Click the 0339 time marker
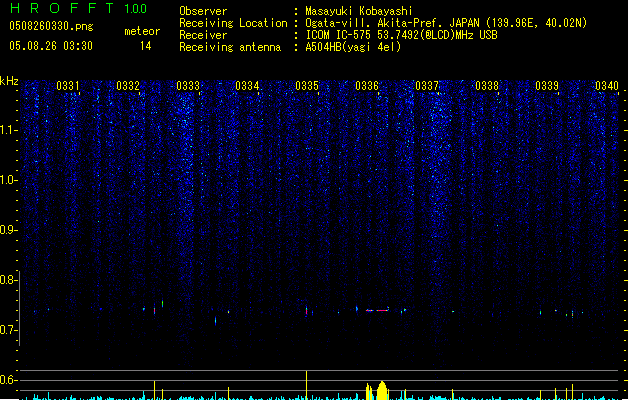The height and width of the screenshot is (400, 629). pos(547,86)
